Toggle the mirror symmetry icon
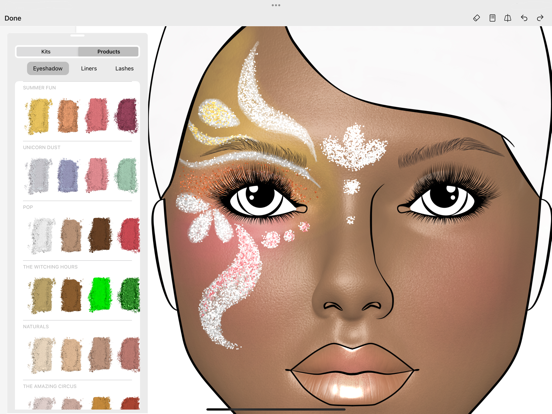552x414 pixels. click(x=508, y=18)
